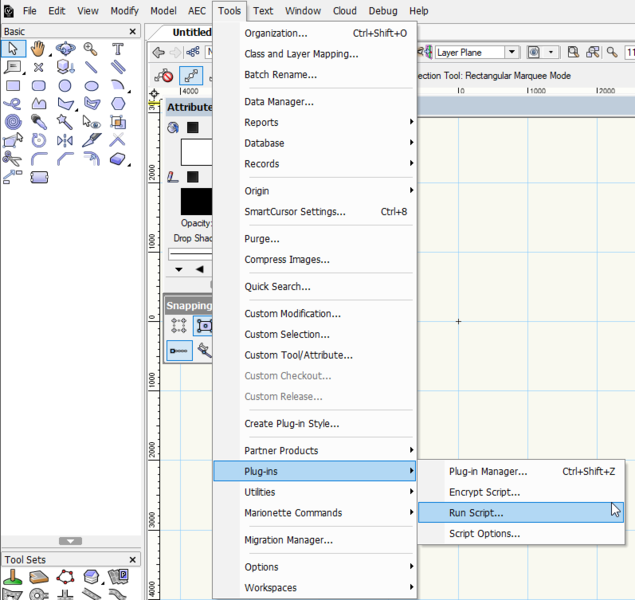Image resolution: width=635 pixels, height=600 pixels.
Task: Select the Selection arrow tool
Action: pyautogui.click(x=13, y=49)
